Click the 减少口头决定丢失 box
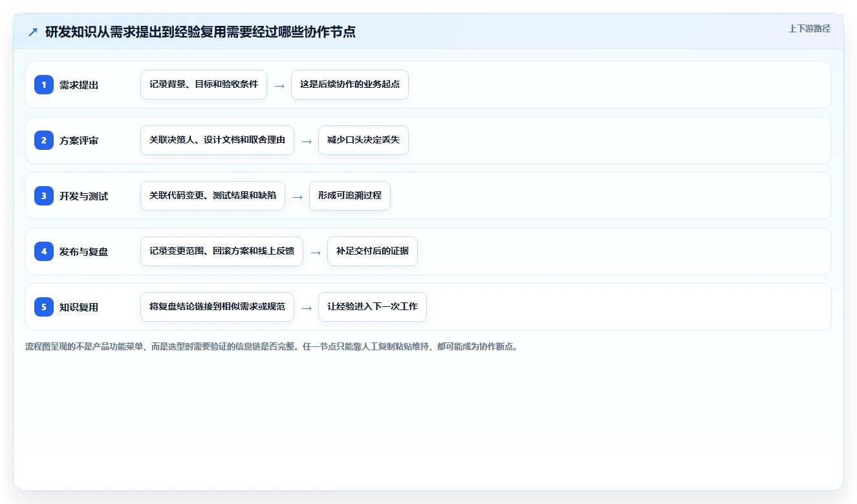This screenshot has width=857, height=504. point(363,140)
